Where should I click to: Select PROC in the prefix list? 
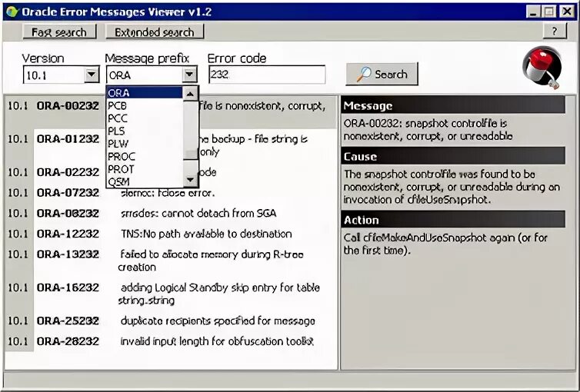click(x=145, y=156)
